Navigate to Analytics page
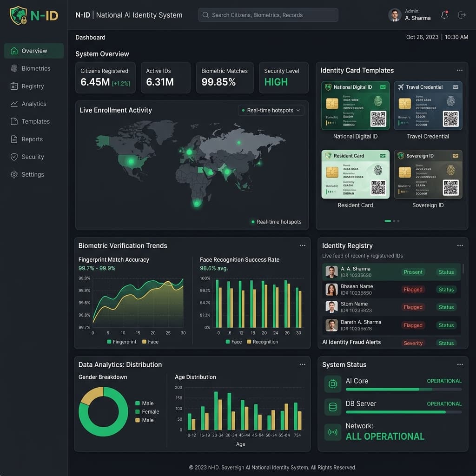Viewport: 476px width, 476px height. [x=33, y=104]
